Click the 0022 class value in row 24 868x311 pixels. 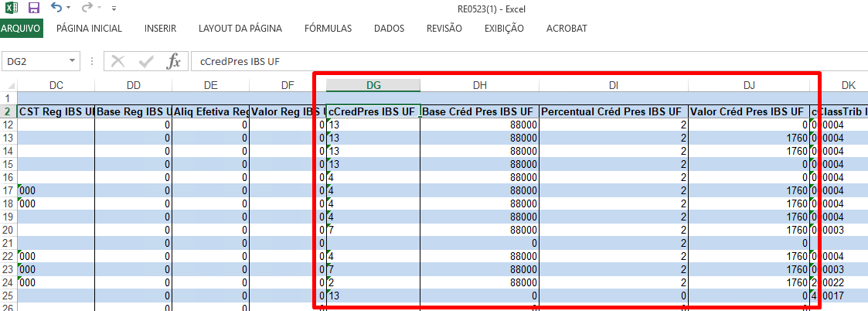839,282
